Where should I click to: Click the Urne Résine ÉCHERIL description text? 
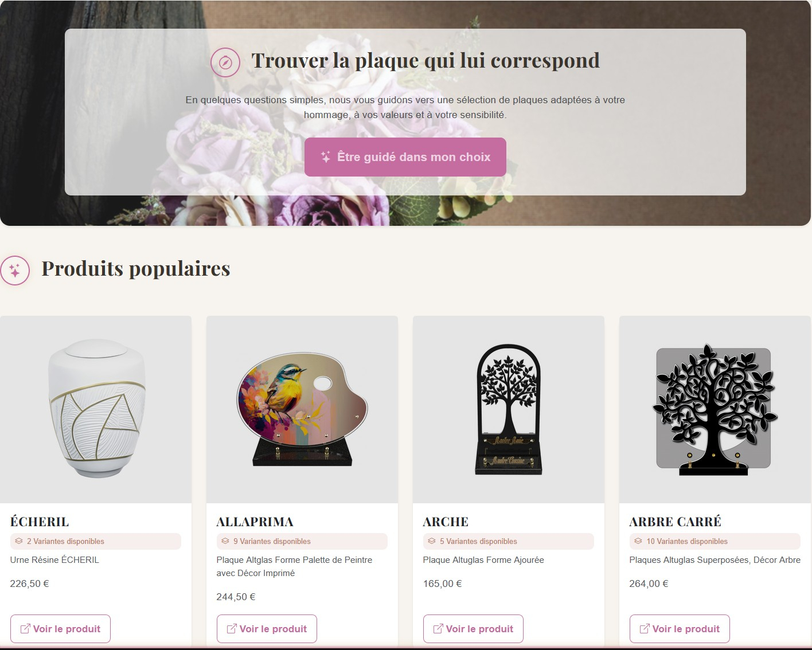pos(54,560)
